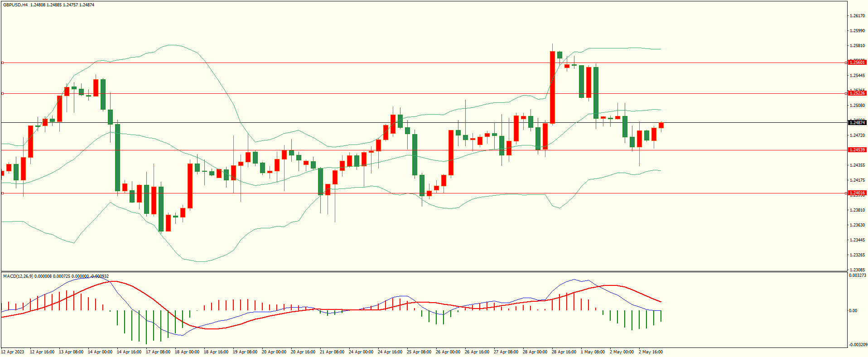Click the 26 Apr 16:00 time label
868x357 pixels.
click(x=477, y=352)
